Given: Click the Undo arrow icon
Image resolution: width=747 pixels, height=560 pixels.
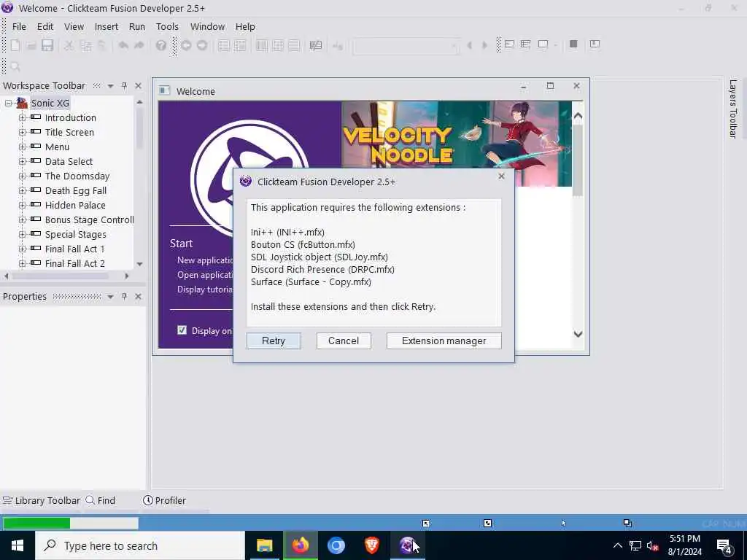Looking at the screenshot, I should (123, 46).
